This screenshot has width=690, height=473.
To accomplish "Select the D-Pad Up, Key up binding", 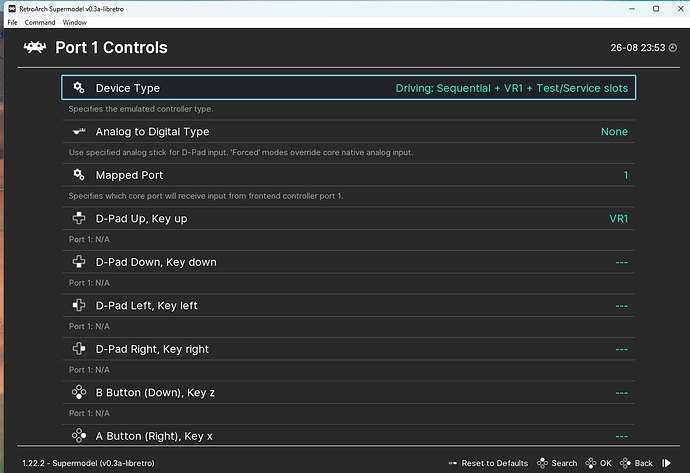I will (x=349, y=218).
